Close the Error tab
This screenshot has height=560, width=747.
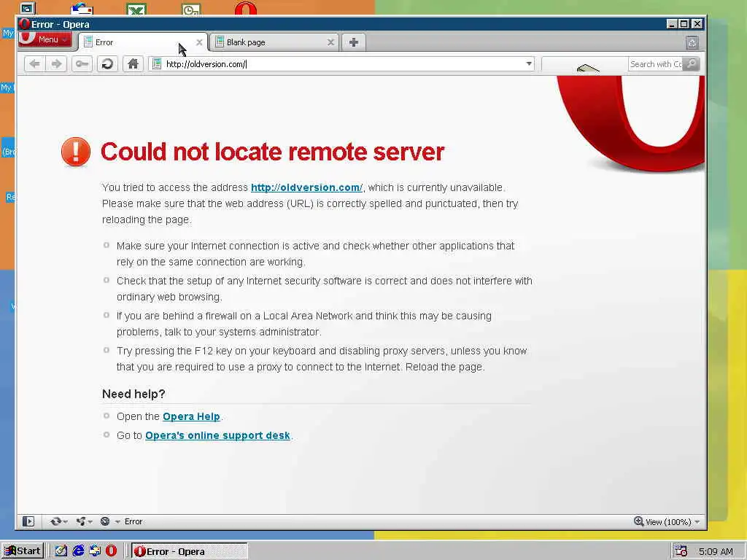click(x=199, y=42)
